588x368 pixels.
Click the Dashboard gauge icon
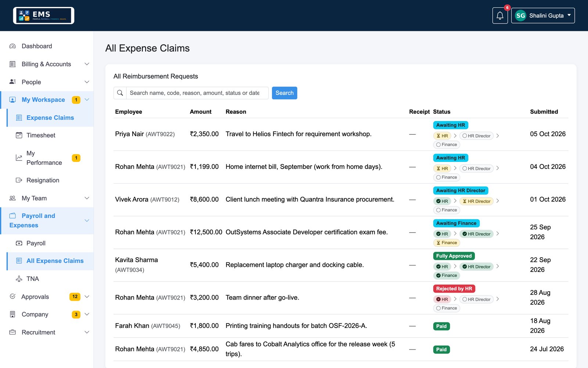click(x=12, y=46)
